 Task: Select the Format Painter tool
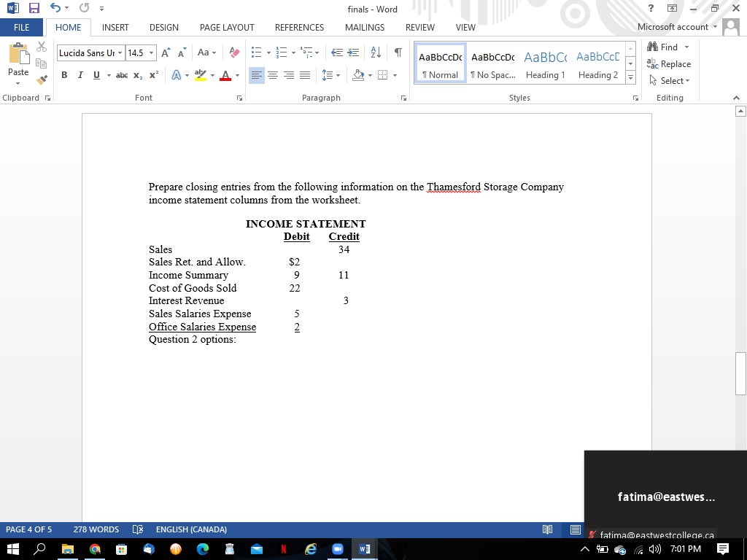42,80
